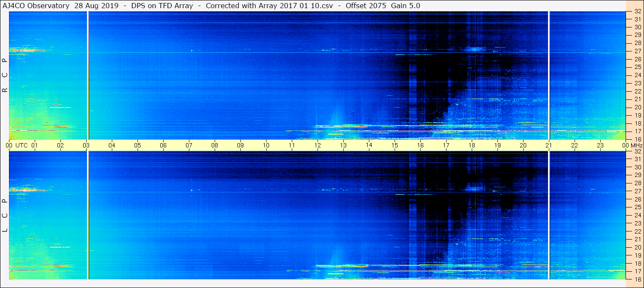
Task: Click the 03 hour label on UTC axis
Action: (x=86, y=145)
